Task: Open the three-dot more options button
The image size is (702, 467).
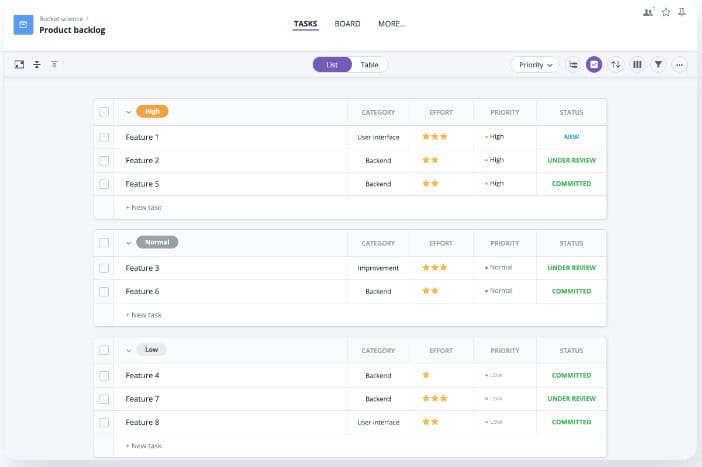Action: [680, 64]
